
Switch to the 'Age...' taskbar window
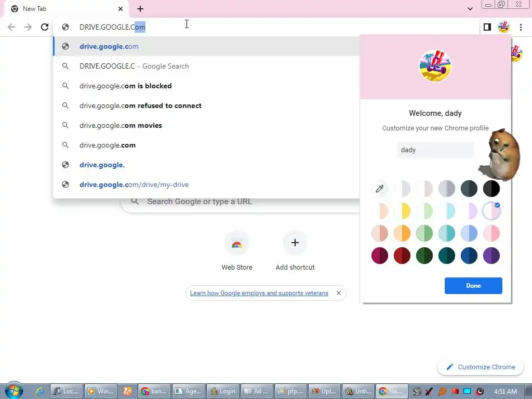tap(189, 392)
